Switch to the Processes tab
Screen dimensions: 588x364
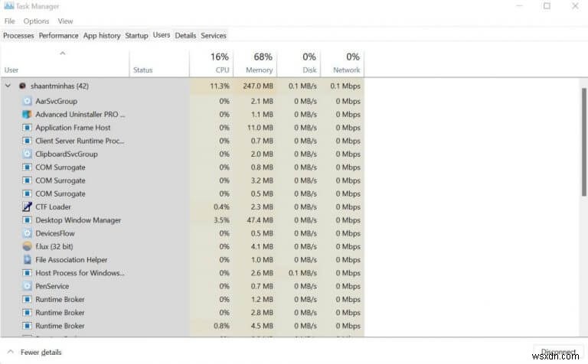pyautogui.click(x=18, y=36)
